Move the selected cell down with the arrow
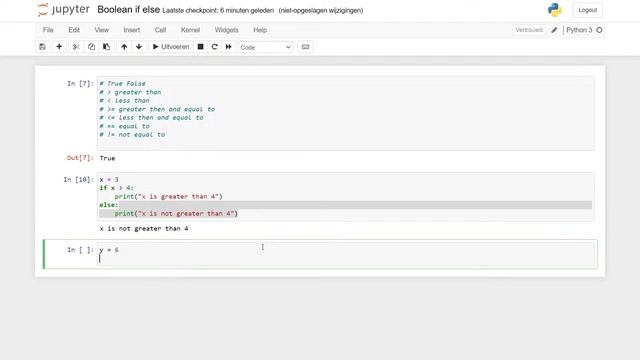The width and height of the screenshot is (640, 360). tap(139, 47)
